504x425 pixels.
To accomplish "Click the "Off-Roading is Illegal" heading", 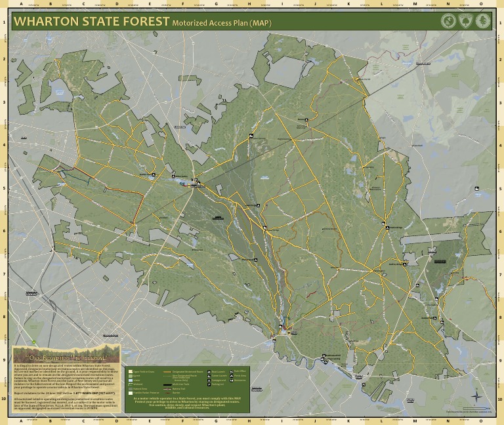I will click(x=66, y=357).
